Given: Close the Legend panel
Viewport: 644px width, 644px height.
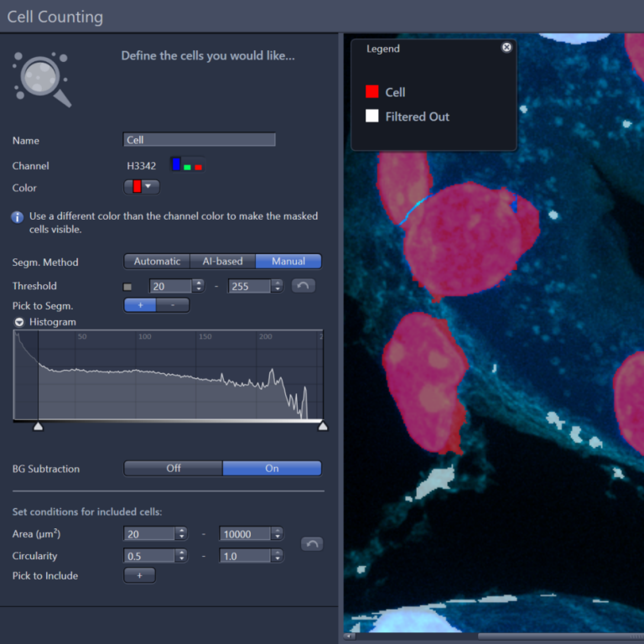Looking at the screenshot, I should 506,48.
